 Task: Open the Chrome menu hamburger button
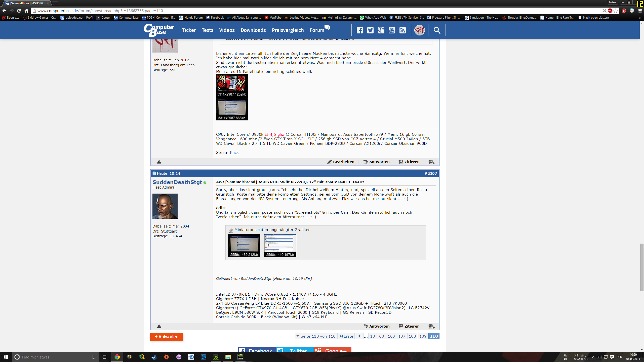640,11
